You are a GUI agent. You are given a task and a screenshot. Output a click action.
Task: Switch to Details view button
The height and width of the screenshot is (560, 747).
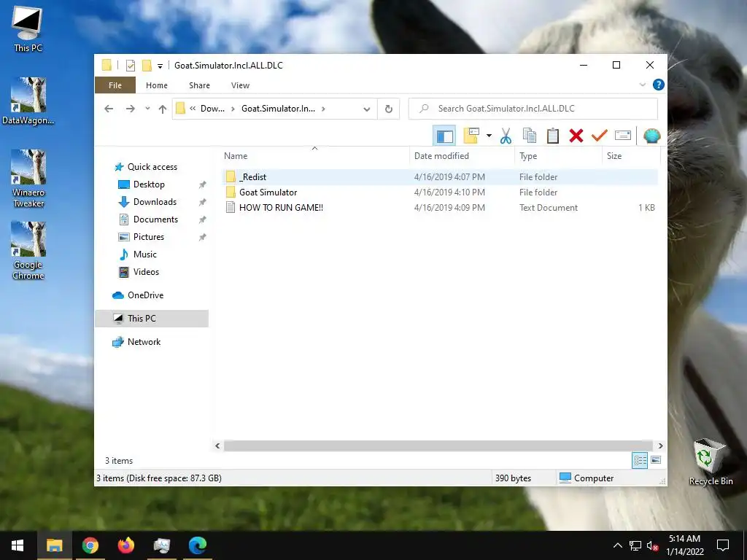[x=640, y=460]
